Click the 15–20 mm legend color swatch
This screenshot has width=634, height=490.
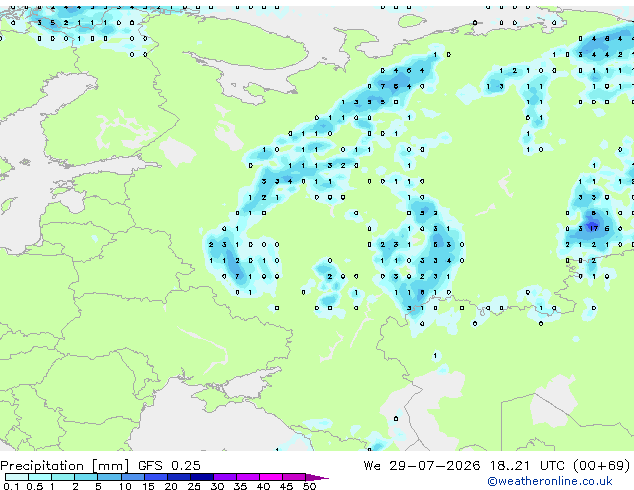(155, 477)
